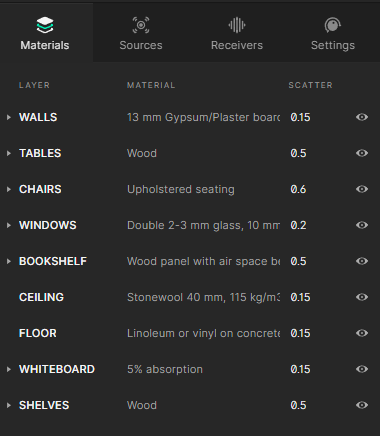Expand the WINDOWS layer group
380x436 pixels.
tap(9, 225)
